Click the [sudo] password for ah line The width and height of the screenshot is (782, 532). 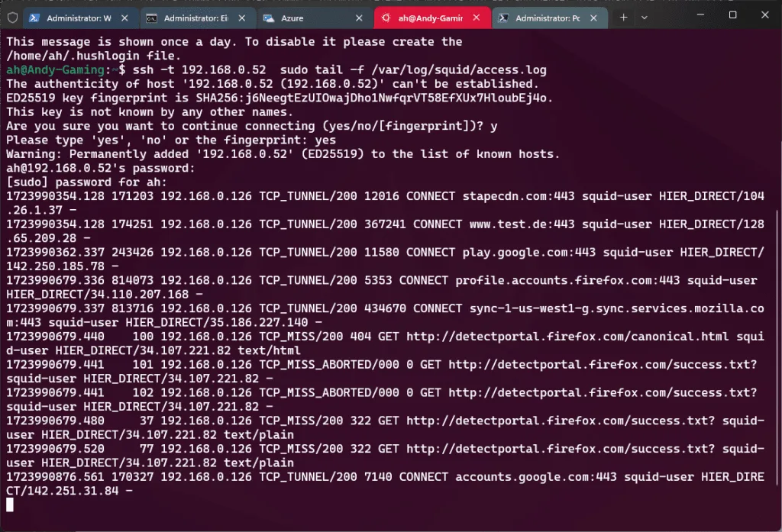click(x=86, y=182)
